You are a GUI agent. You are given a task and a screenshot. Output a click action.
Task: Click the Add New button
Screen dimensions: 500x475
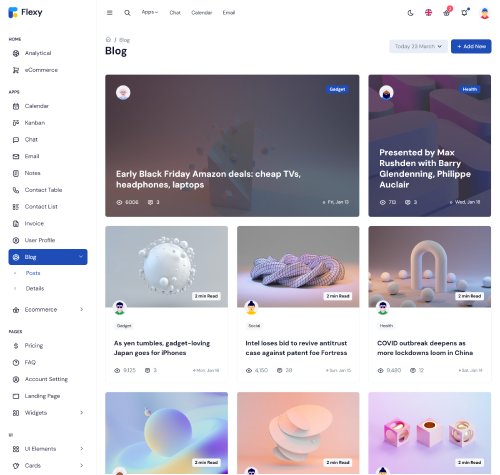pos(471,46)
